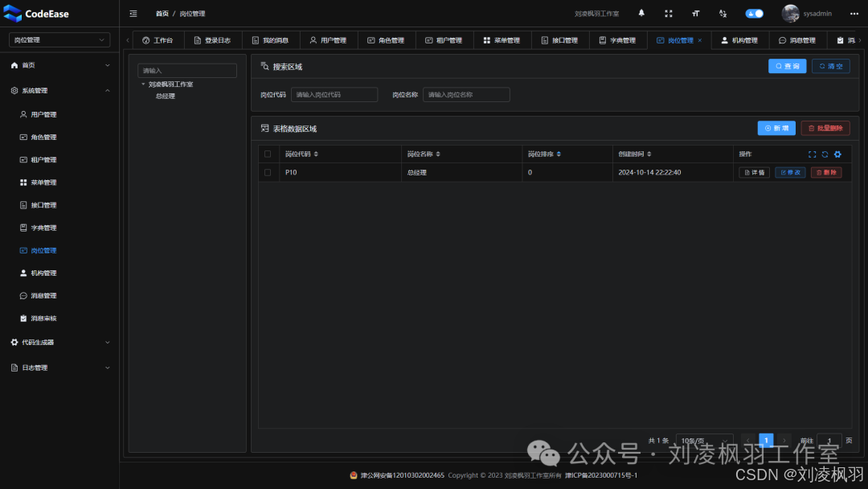868x489 pixels.
Task: Click the CodeEase logo
Action: (x=36, y=14)
